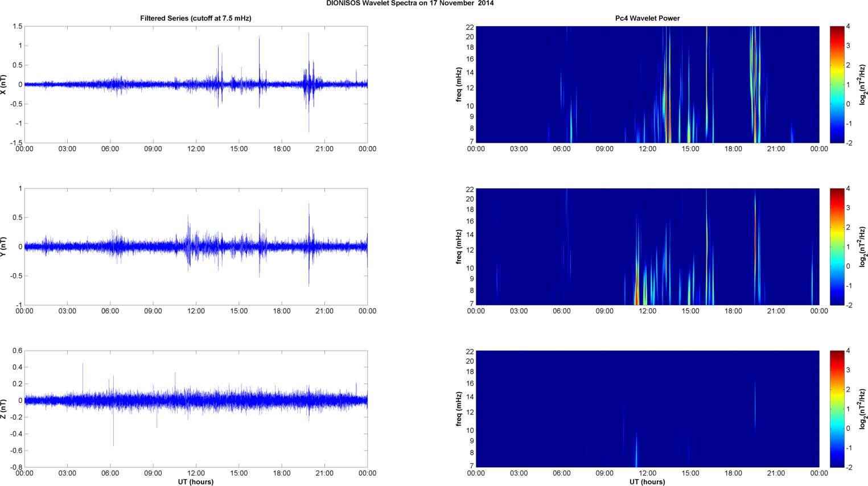Viewport: 868px width, 486px height.
Task: Click the '15:00' time tick under the top spectrogram
Action: pos(690,149)
